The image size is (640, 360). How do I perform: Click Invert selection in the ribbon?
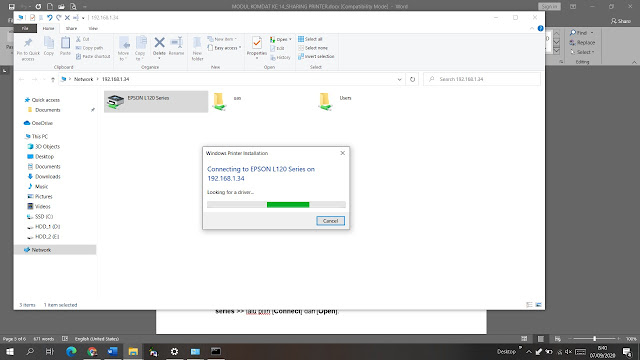[x=316, y=56]
